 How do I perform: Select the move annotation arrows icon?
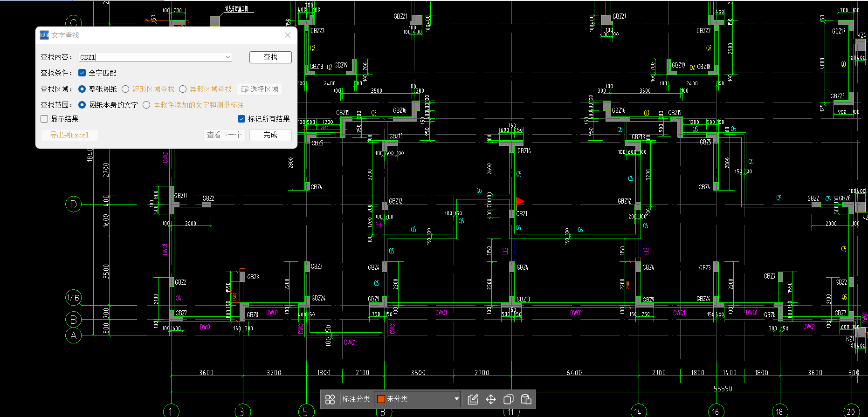pyautogui.click(x=491, y=399)
